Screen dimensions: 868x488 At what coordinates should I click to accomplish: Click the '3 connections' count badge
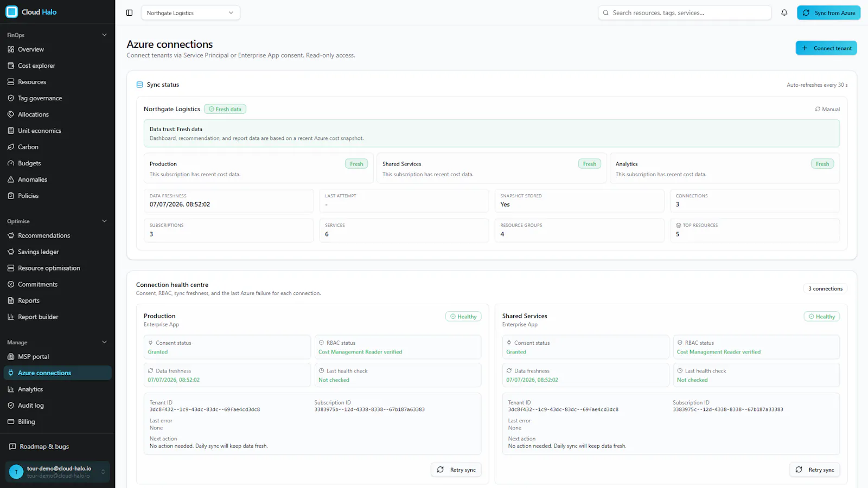coord(825,288)
